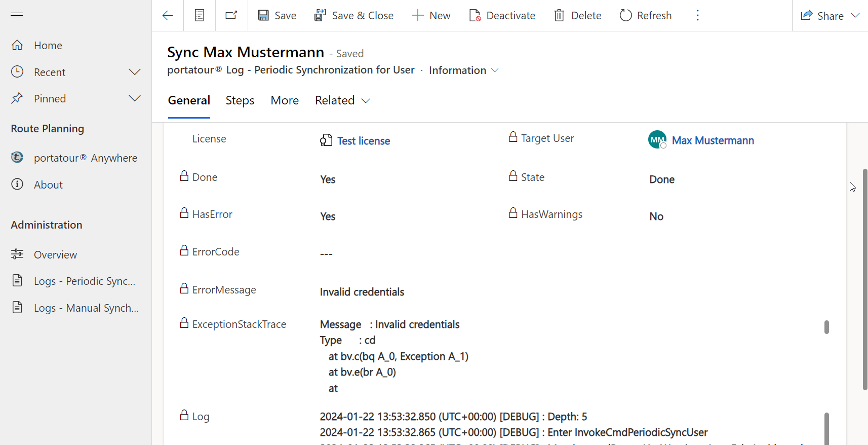868x445 pixels.
Task: Click the Save floppy disk icon
Action: [x=263, y=16]
